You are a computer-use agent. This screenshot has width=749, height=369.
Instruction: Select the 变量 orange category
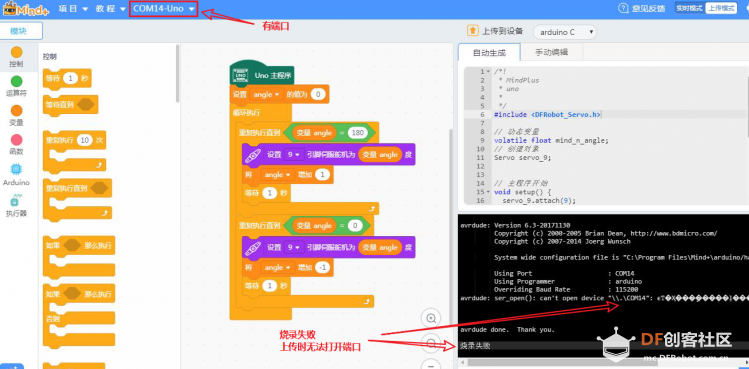pyautogui.click(x=16, y=111)
